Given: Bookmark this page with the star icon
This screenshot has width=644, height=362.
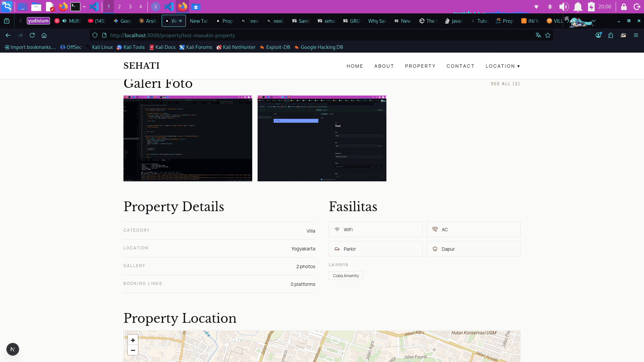Looking at the screenshot, I should click(x=548, y=35).
